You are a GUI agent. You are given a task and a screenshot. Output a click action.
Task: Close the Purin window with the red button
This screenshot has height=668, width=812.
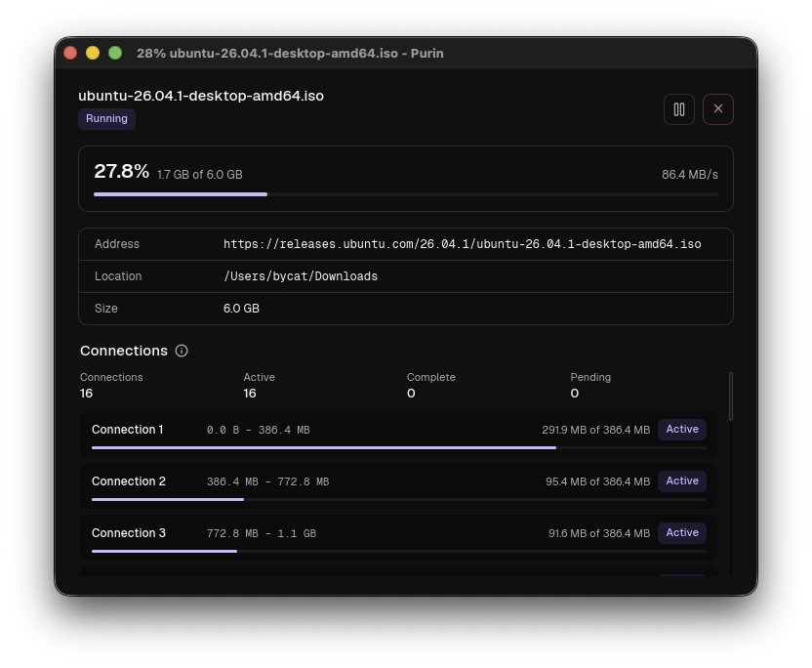70,53
